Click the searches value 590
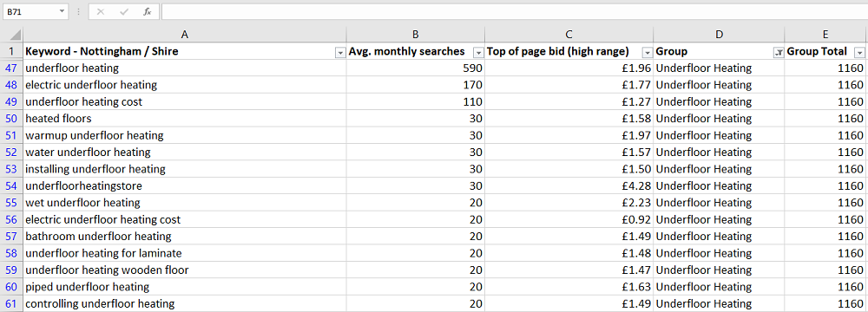Image resolution: width=868 pixels, height=312 pixels. (416, 68)
